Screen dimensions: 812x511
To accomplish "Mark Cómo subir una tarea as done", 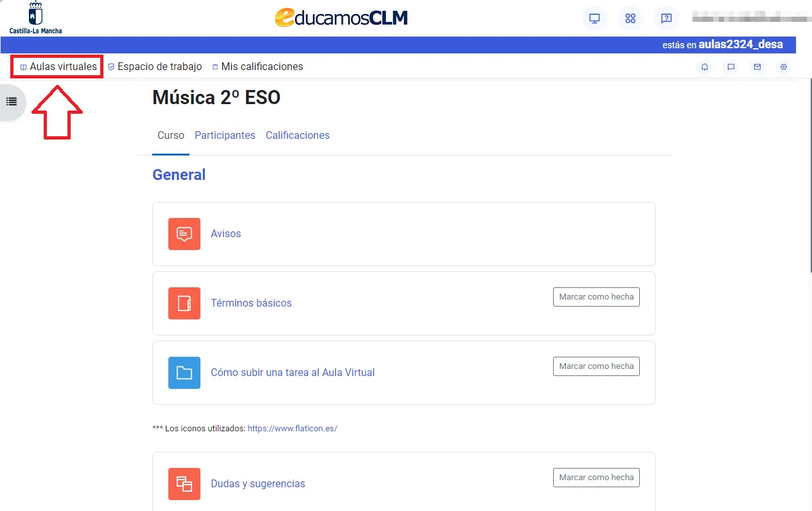I will tap(596, 366).
